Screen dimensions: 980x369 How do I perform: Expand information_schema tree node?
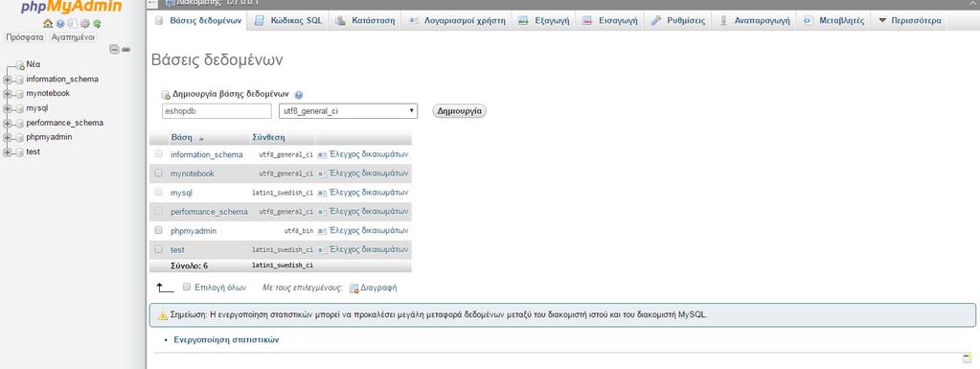[x=8, y=80]
